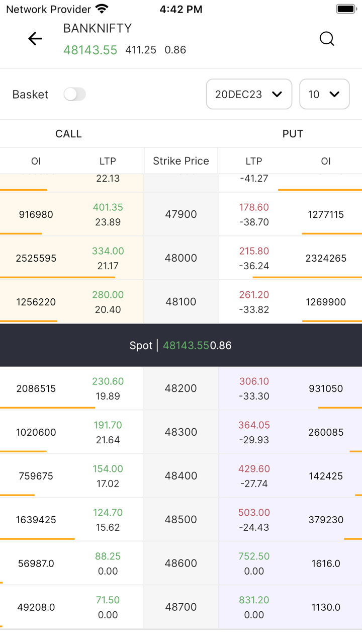This screenshot has height=644, width=362.
Task: Open the search magnifier icon
Action: [x=327, y=39]
